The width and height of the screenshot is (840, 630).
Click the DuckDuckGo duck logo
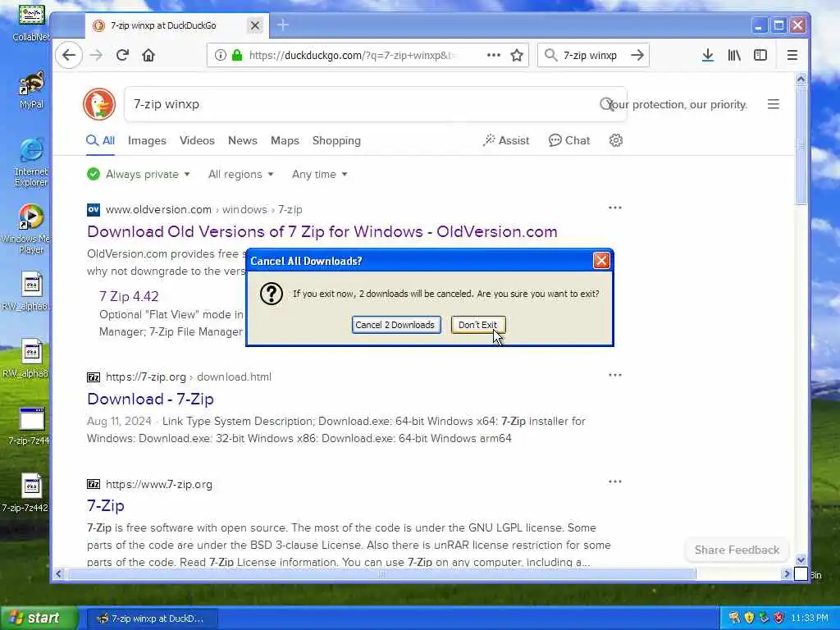click(99, 104)
